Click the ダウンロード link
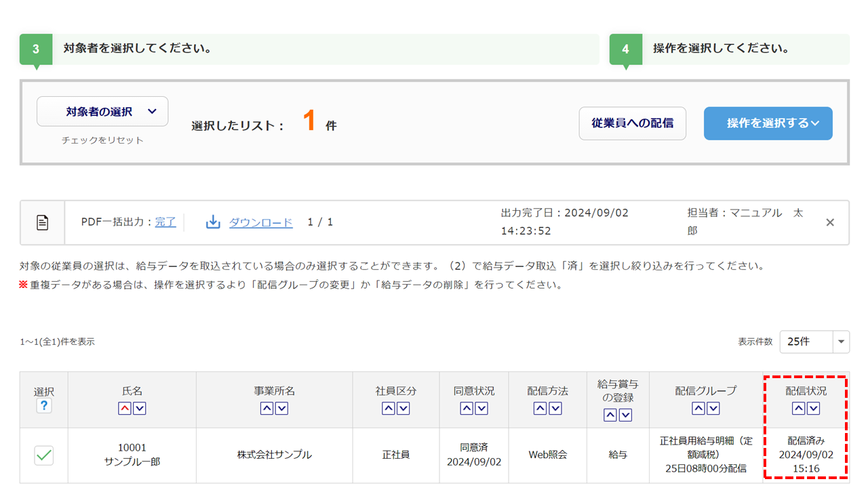Viewport: 868px width, 492px height. [x=260, y=222]
